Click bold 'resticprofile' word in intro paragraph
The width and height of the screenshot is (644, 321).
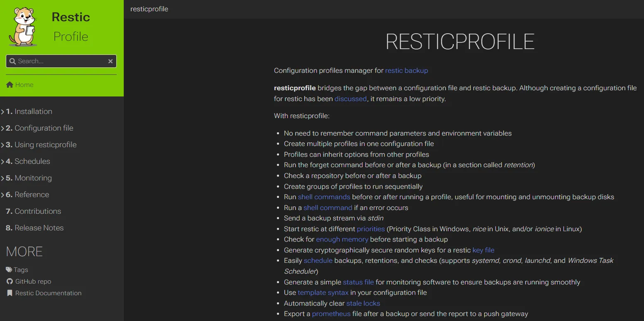(x=295, y=88)
